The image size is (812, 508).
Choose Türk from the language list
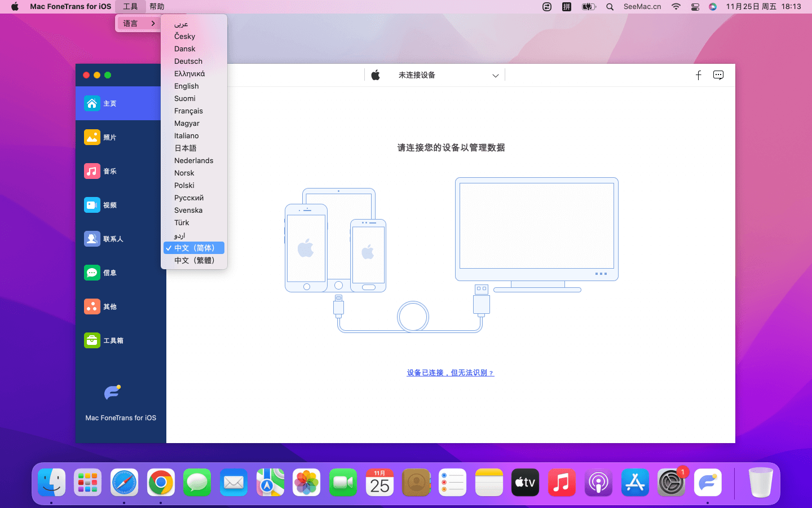coord(194,223)
